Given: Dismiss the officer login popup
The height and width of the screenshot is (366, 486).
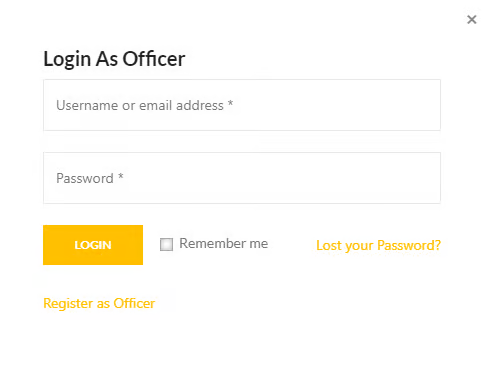Looking at the screenshot, I should point(471,20).
